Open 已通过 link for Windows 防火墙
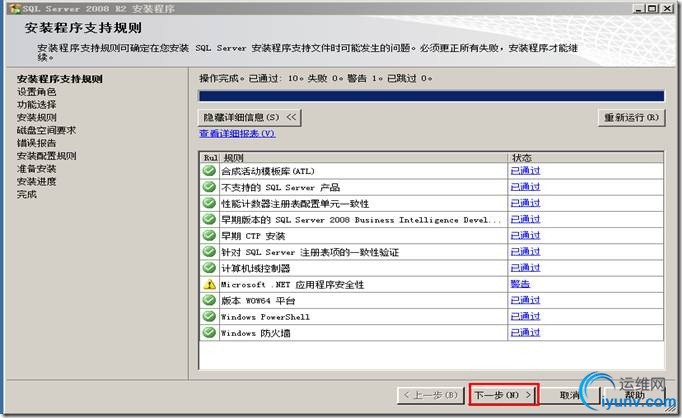682x418 pixels. pos(525,332)
